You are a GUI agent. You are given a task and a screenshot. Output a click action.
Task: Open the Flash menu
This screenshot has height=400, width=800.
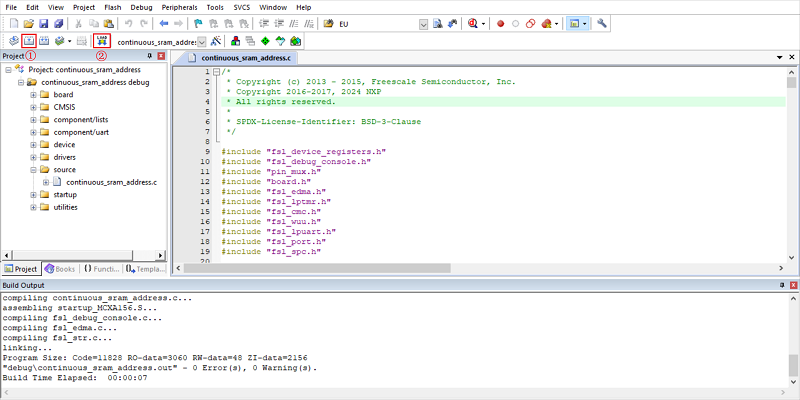[x=114, y=7]
